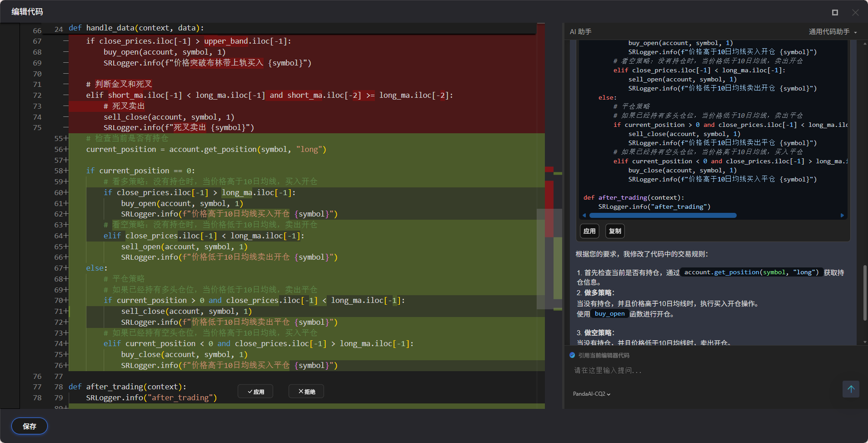
Task: Click the added comment '# 检查当前是否有持仓'
Action: point(127,138)
